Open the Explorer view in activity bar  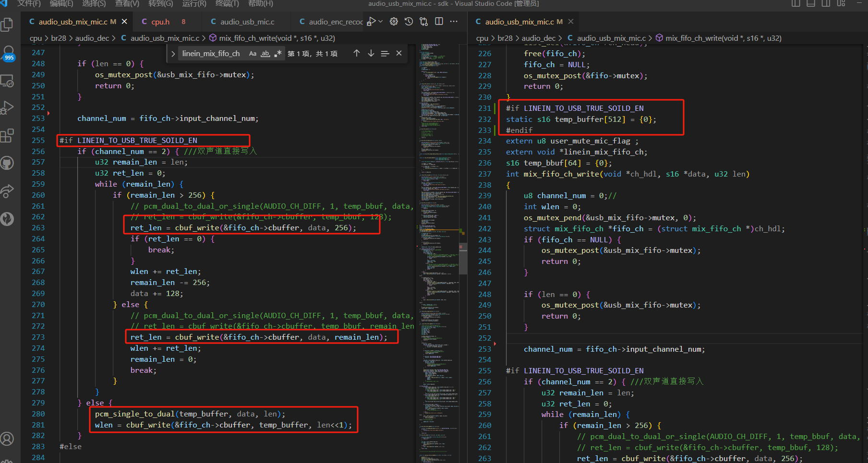click(7, 24)
